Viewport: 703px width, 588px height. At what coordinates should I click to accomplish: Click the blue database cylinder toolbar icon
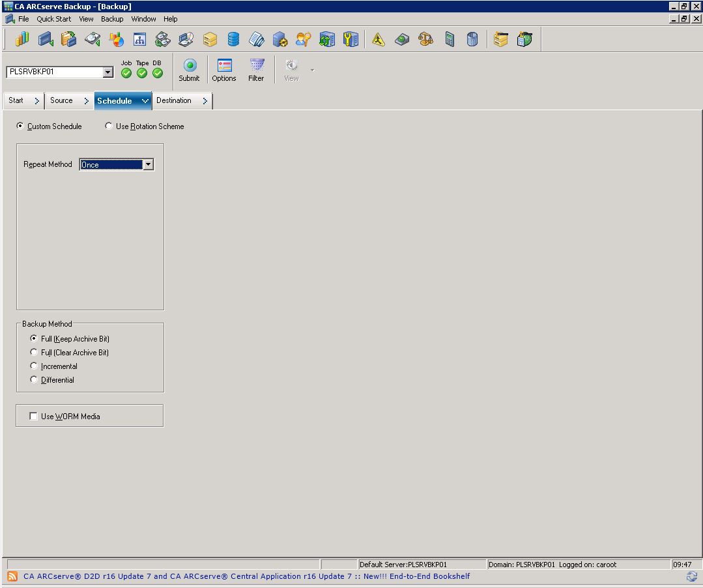[233, 40]
